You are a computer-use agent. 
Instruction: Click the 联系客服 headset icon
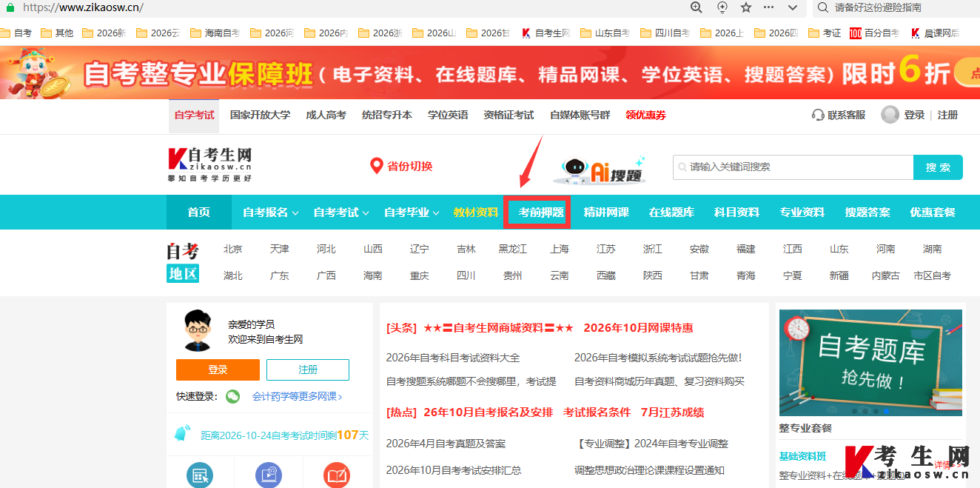coord(818,115)
